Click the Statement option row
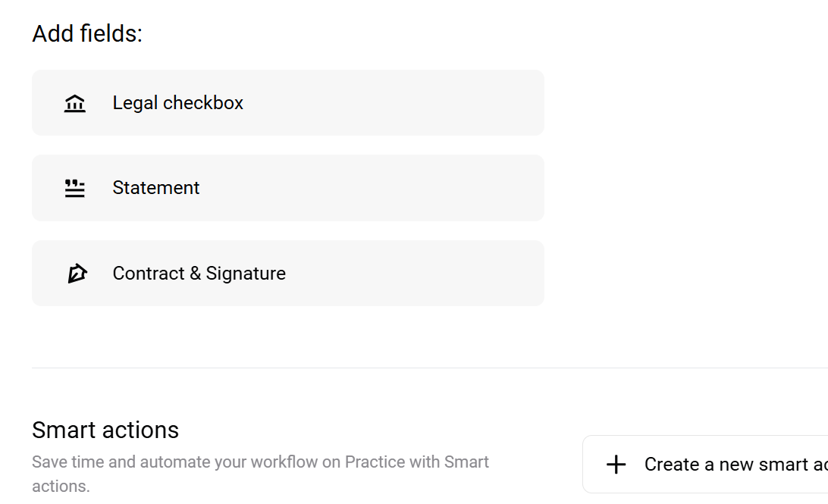Image resolution: width=828 pixels, height=504 pixels. click(x=288, y=187)
